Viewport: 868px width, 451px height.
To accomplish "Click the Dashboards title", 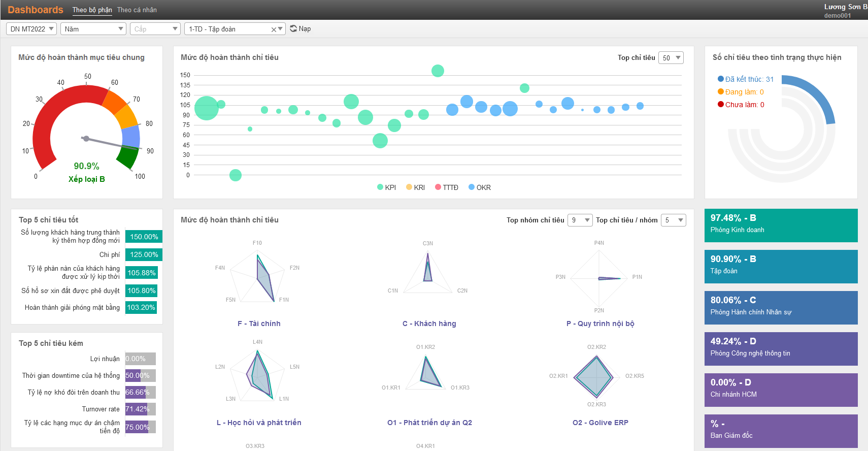I will click(36, 10).
